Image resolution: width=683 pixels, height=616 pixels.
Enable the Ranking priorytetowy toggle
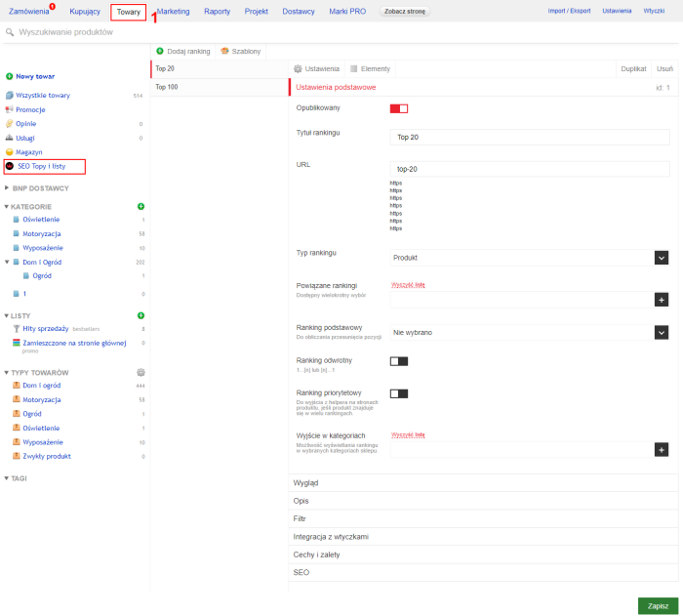click(398, 393)
